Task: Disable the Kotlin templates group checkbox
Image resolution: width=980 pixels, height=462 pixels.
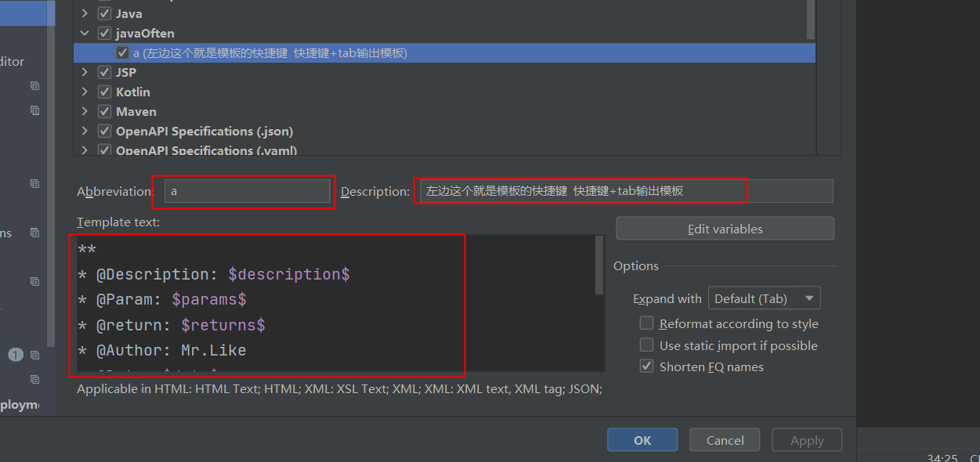Action: (x=104, y=92)
